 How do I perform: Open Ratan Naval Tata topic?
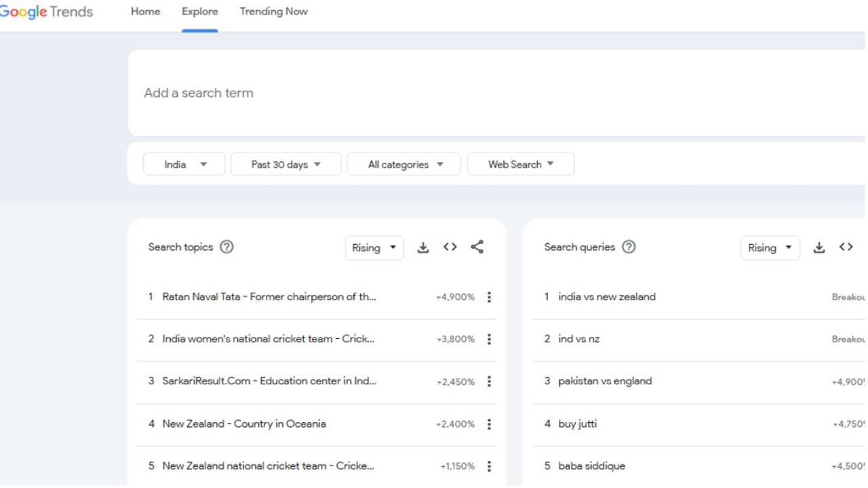[x=269, y=297]
